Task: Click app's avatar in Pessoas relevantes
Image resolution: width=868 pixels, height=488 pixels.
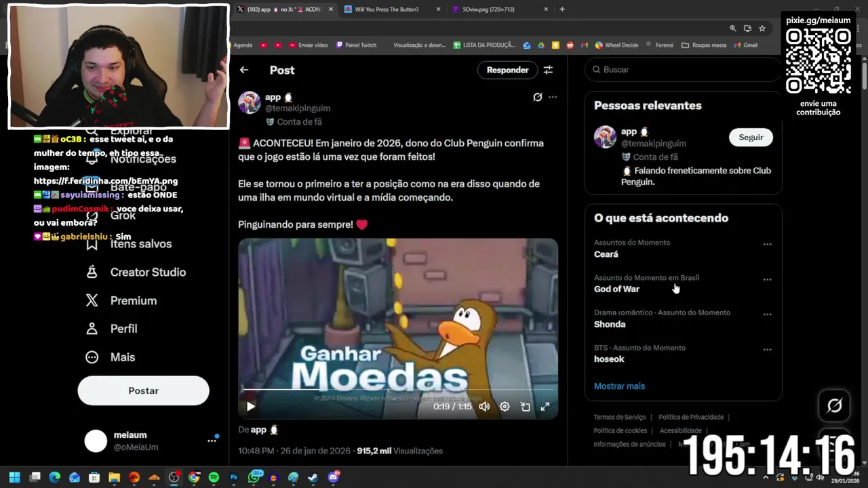Action: 605,137
